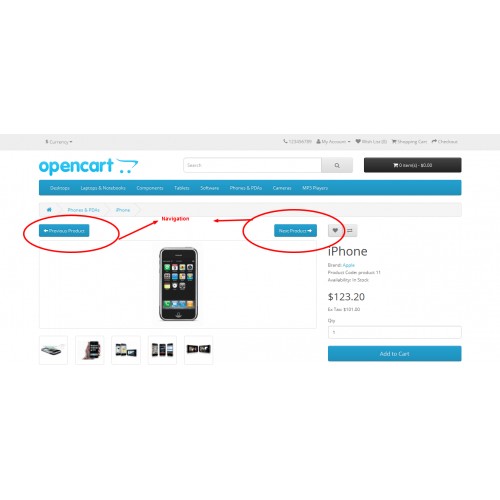
Task: Click the compare product arrows icon
Action: pyautogui.click(x=350, y=230)
